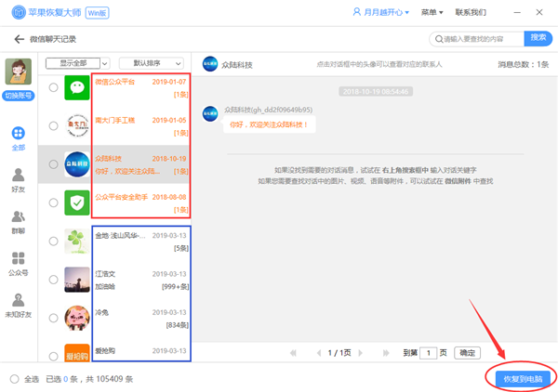This screenshot has height=392, width=558.
Task: Click 恢复到电脑 button
Action: point(523,379)
